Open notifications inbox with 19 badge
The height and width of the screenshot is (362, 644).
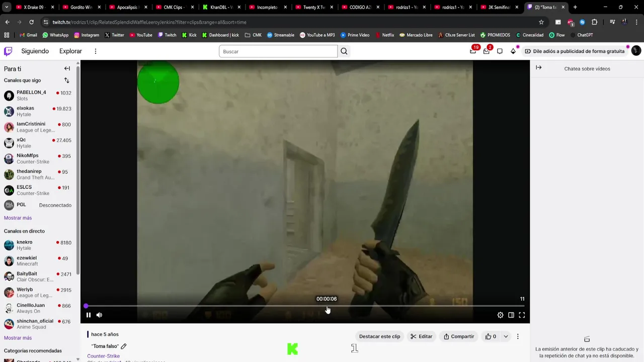[x=473, y=51]
